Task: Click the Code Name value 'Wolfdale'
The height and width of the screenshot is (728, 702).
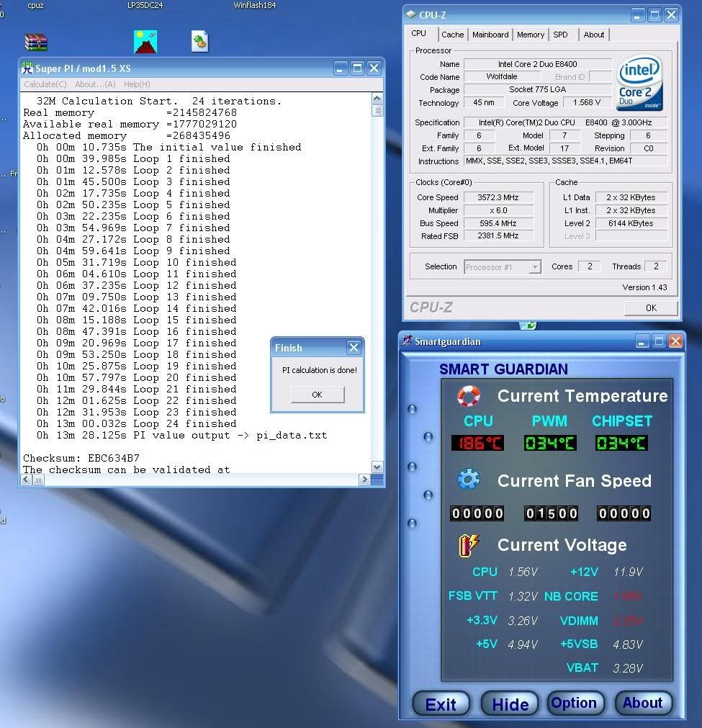Action: [x=502, y=76]
